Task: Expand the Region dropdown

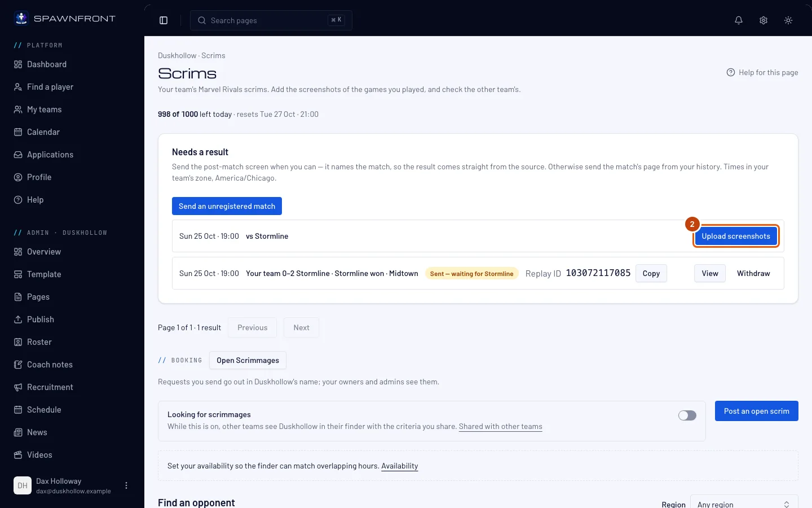Action: pos(744,504)
